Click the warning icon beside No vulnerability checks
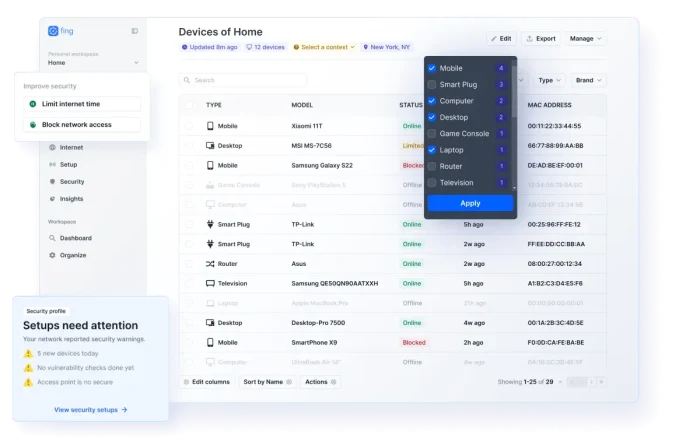Image resolution: width=700 pixels, height=438 pixels. coord(28,368)
